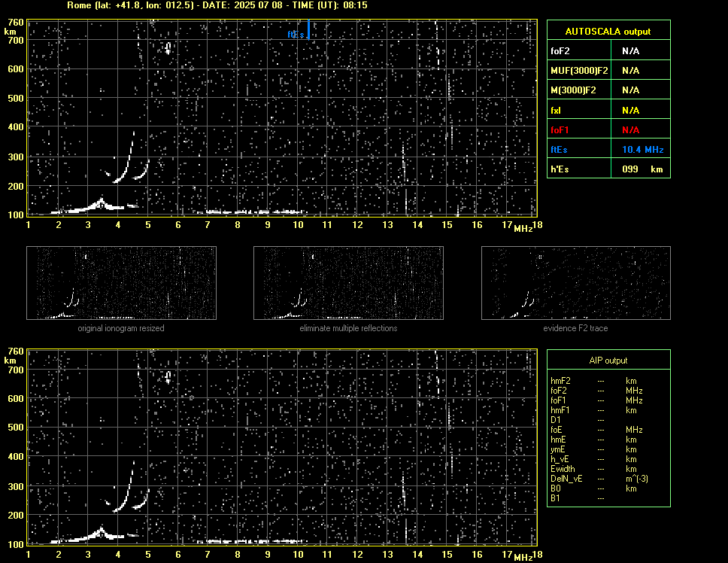Select the h_vE row in AIP output
This screenshot has height=563, width=728.
(x=599, y=459)
